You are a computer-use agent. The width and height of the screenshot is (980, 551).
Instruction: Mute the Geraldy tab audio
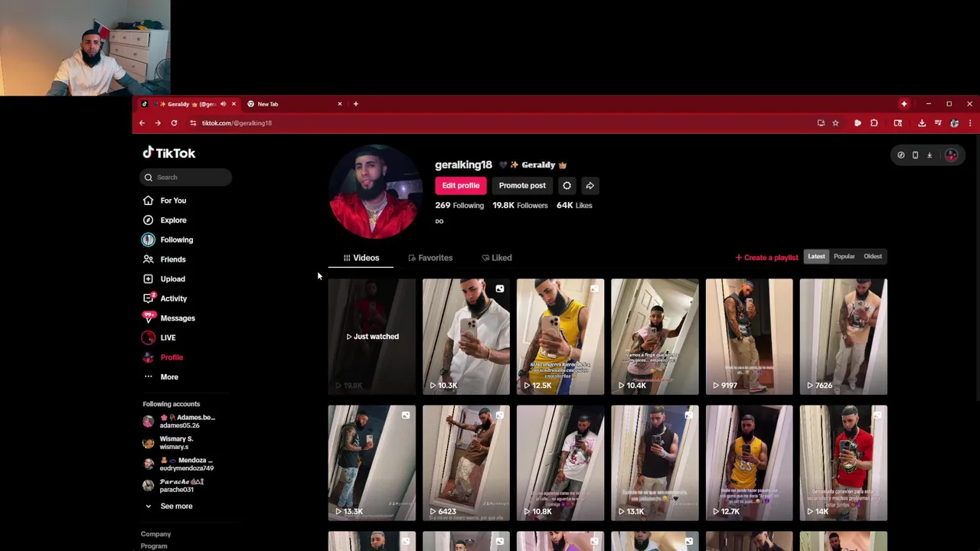[223, 104]
